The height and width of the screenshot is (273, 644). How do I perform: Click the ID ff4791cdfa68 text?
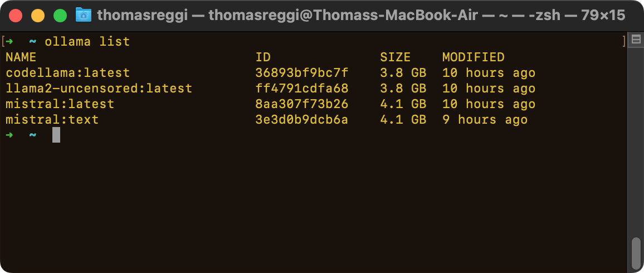click(x=302, y=88)
